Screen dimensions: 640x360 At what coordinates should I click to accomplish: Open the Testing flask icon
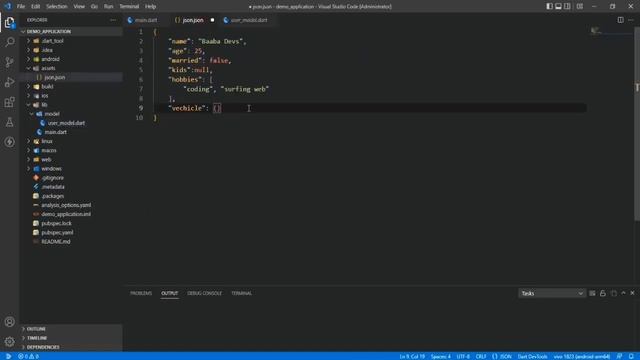tap(9, 122)
